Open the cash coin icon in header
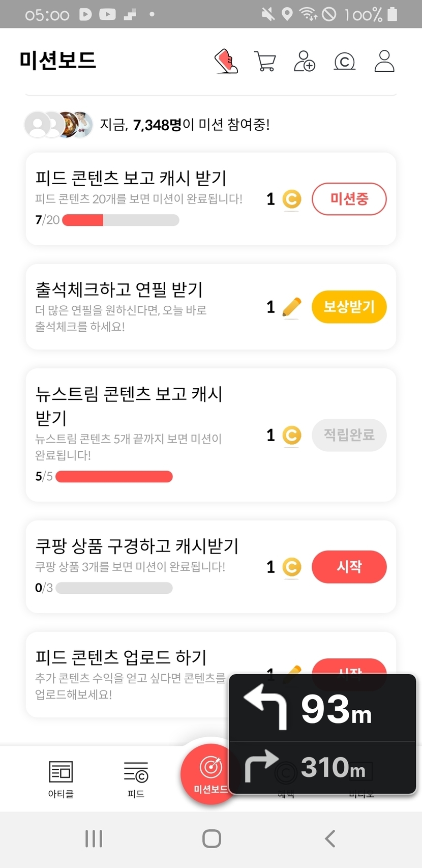The height and width of the screenshot is (868, 422). point(344,62)
